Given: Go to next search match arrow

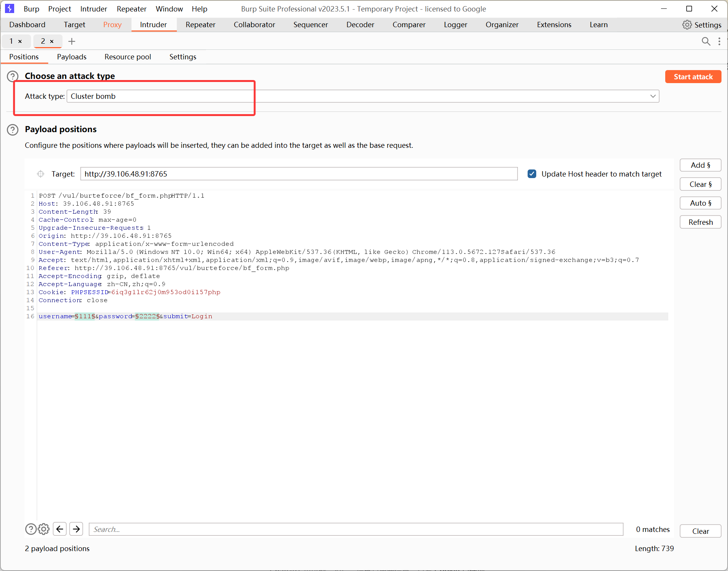Looking at the screenshot, I should coord(77,529).
